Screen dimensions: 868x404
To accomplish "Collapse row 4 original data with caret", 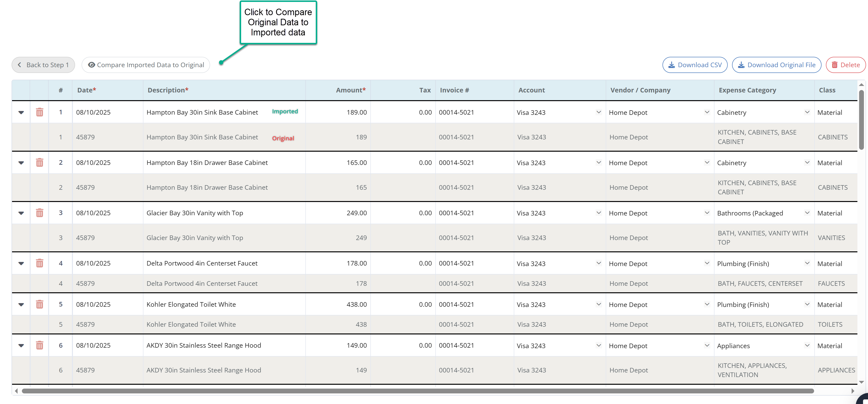I will 21,263.
